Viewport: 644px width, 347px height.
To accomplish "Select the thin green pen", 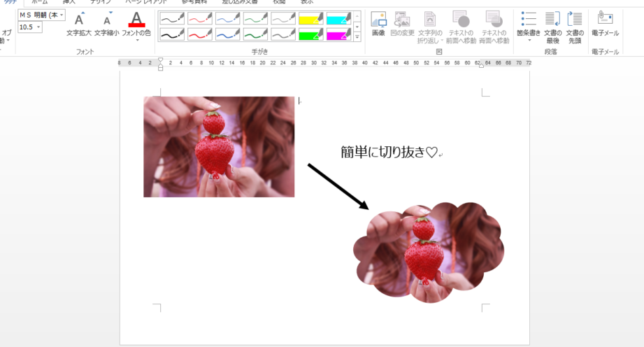I will (x=255, y=18).
